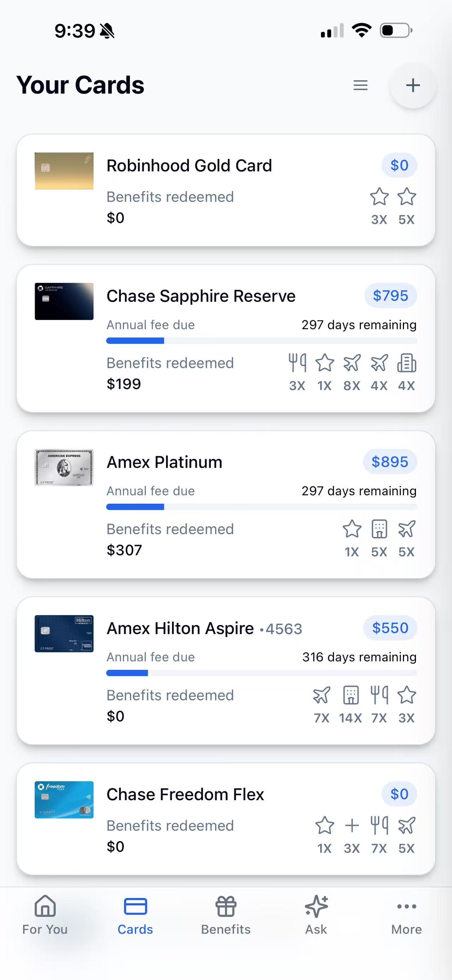Open the Ask assistant tab

pyautogui.click(x=316, y=915)
